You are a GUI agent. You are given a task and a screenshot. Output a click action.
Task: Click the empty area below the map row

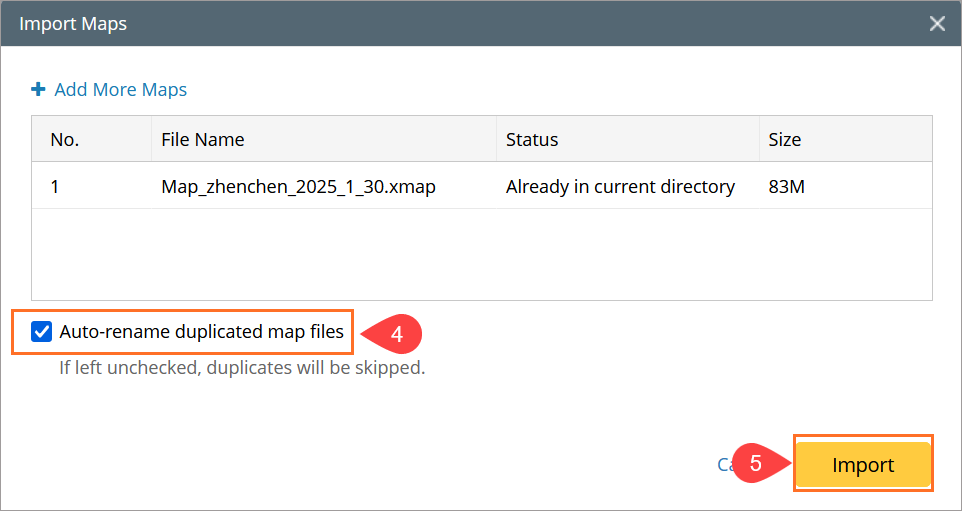pos(480,255)
